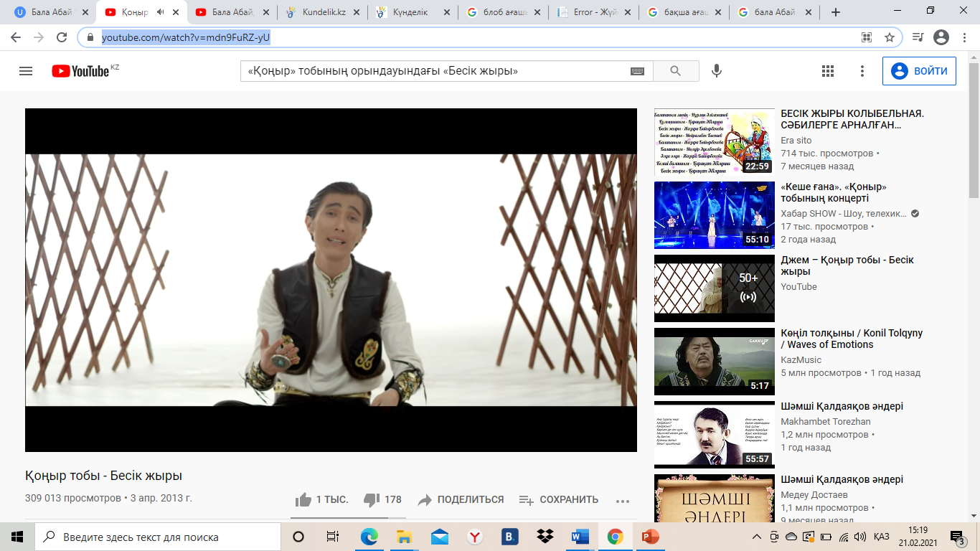Open the Chrome profile avatar
Viewport: 980px width, 551px height.
coord(941,37)
